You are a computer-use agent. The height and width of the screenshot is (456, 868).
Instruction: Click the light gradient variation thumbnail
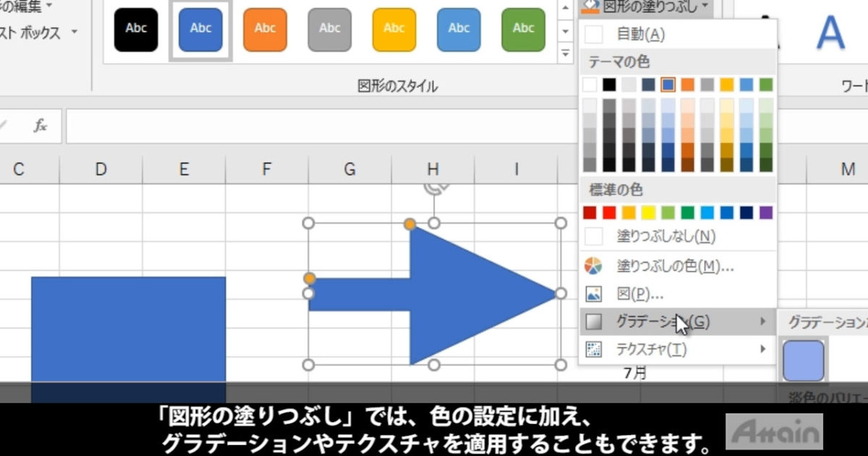click(x=804, y=360)
